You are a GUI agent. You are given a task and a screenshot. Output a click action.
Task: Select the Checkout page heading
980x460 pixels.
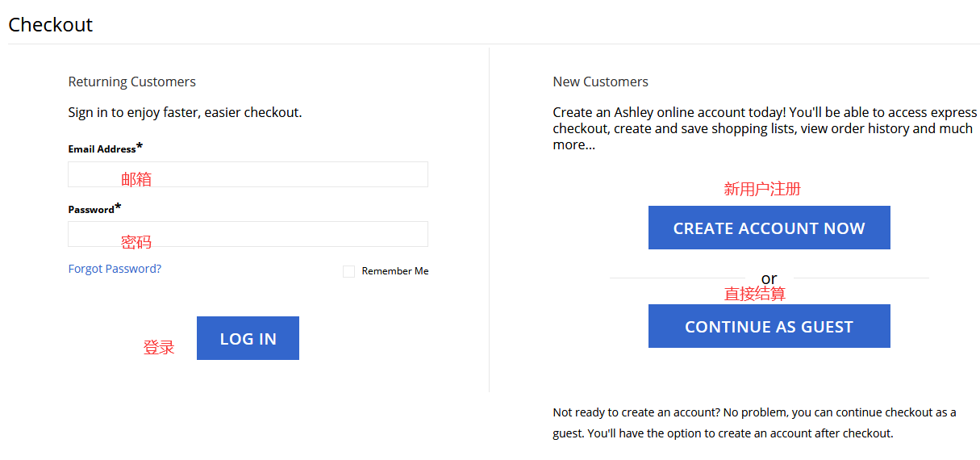pos(51,25)
